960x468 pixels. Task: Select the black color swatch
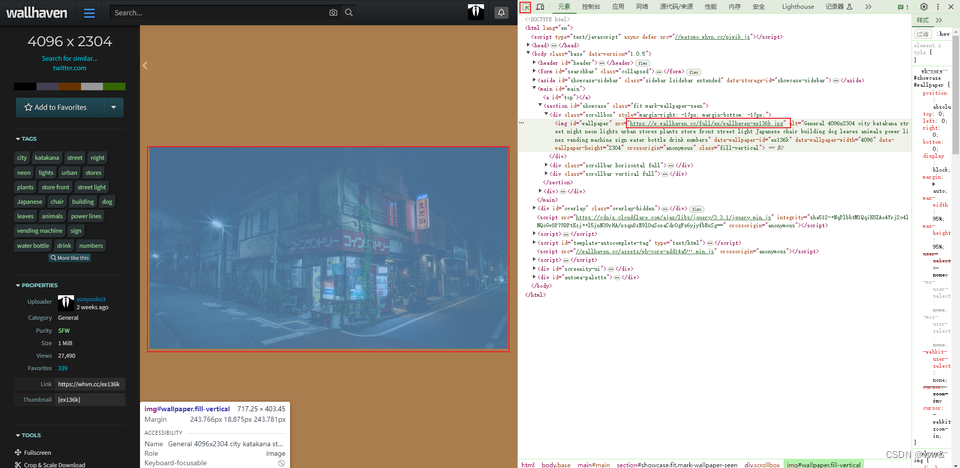pyautogui.click(x=24, y=86)
